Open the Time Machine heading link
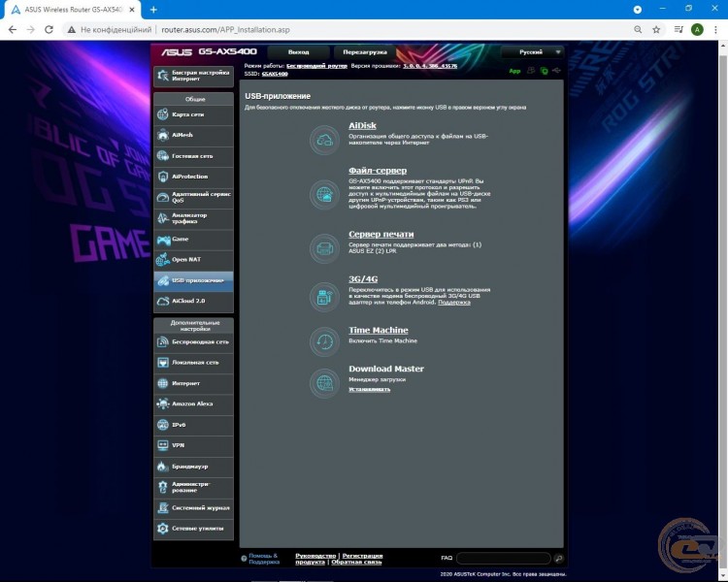This screenshot has width=728, height=582. [x=379, y=330]
